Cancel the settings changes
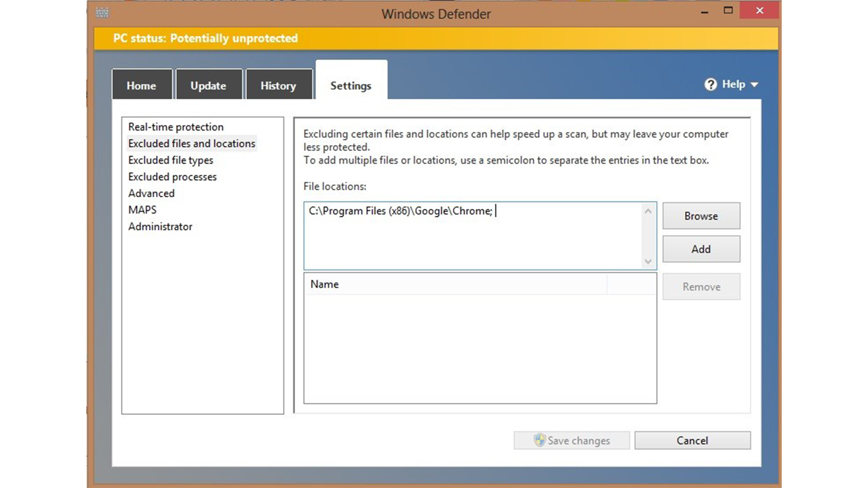The height and width of the screenshot is (488, 868). 692,440
